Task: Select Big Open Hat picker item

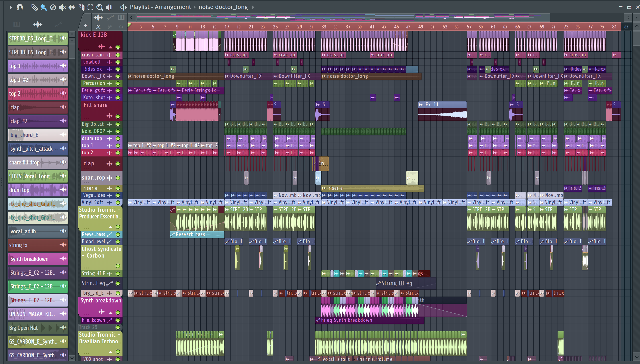Action: point(38,328)
